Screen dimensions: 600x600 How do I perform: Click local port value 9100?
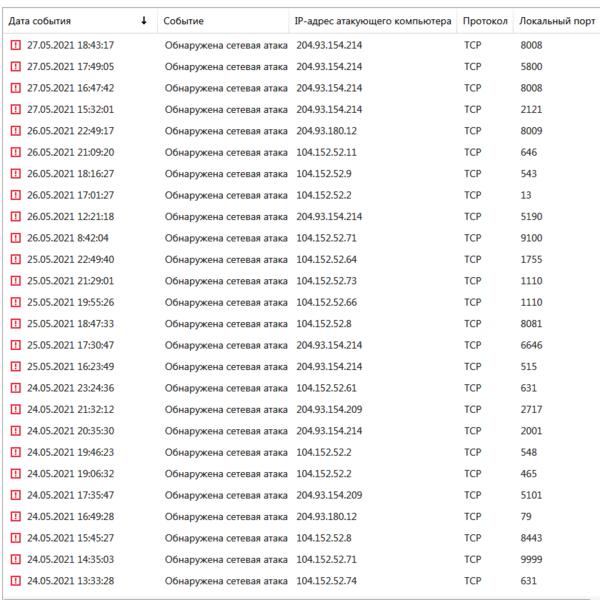[531, 238]
